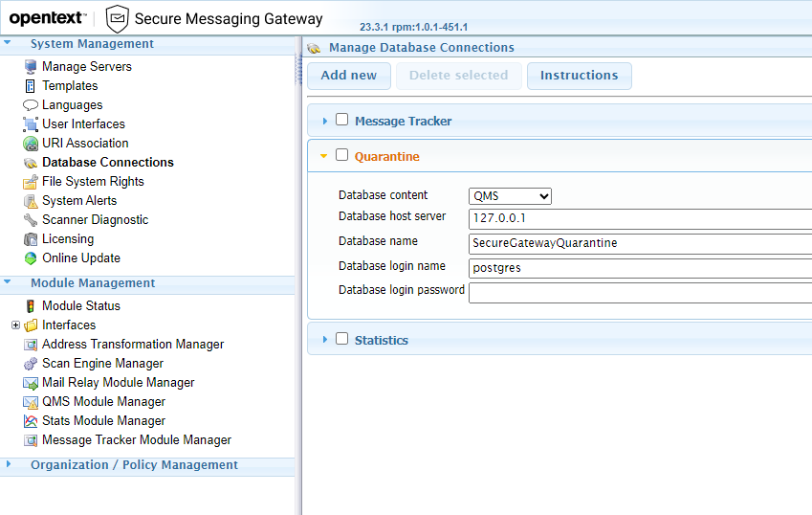Expand the Statistics connection panel
Image resolution: width=812 pixels, height=515 pixels.
pyautogui.click(x=325, y=340)
